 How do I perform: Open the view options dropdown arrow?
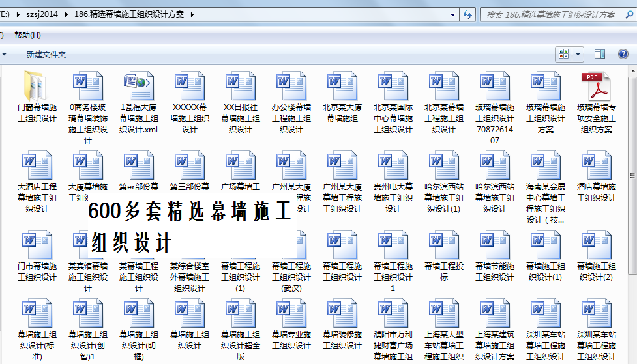[578, 54]
